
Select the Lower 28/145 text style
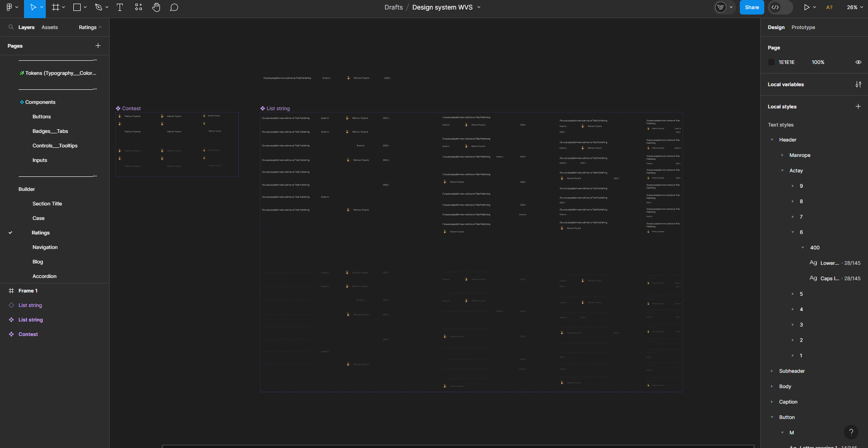click(834, 263)
